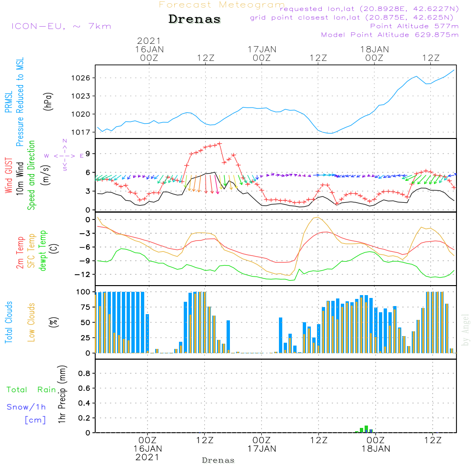Select the 9 value on wind axis

[x=88, y=154]
